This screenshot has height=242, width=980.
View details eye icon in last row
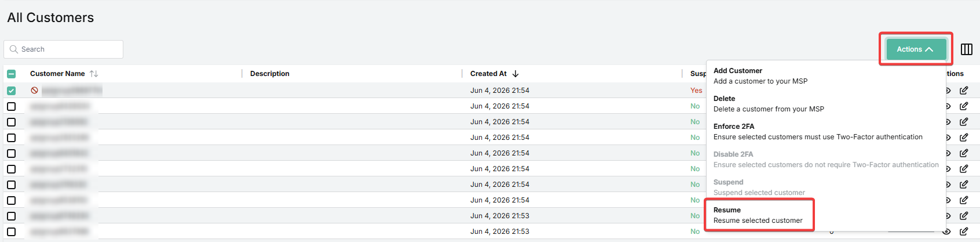[947, 232]
